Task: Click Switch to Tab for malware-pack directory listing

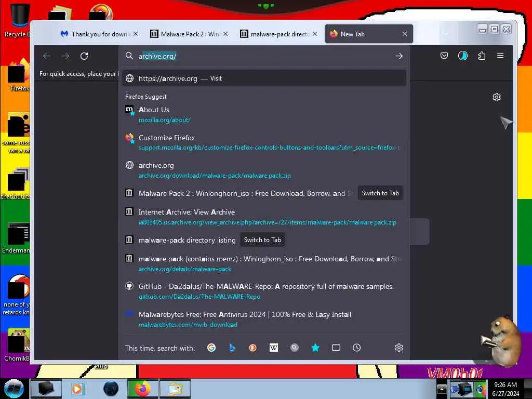Action: [262, 240]
